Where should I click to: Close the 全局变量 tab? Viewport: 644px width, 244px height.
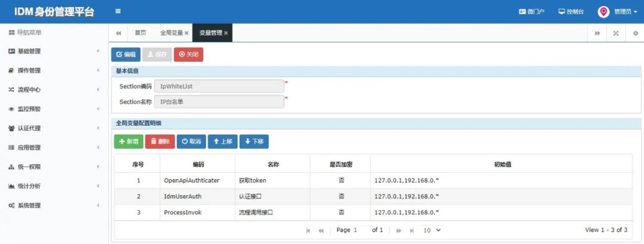(186, 33)
